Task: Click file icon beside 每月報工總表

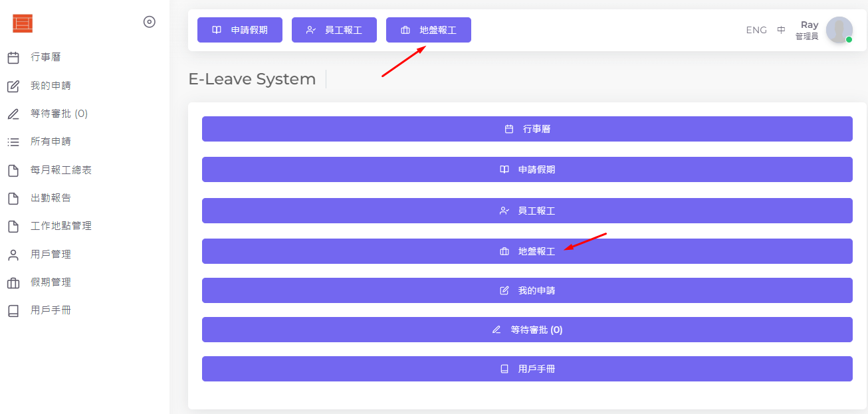Action: [x=13, y=170]
